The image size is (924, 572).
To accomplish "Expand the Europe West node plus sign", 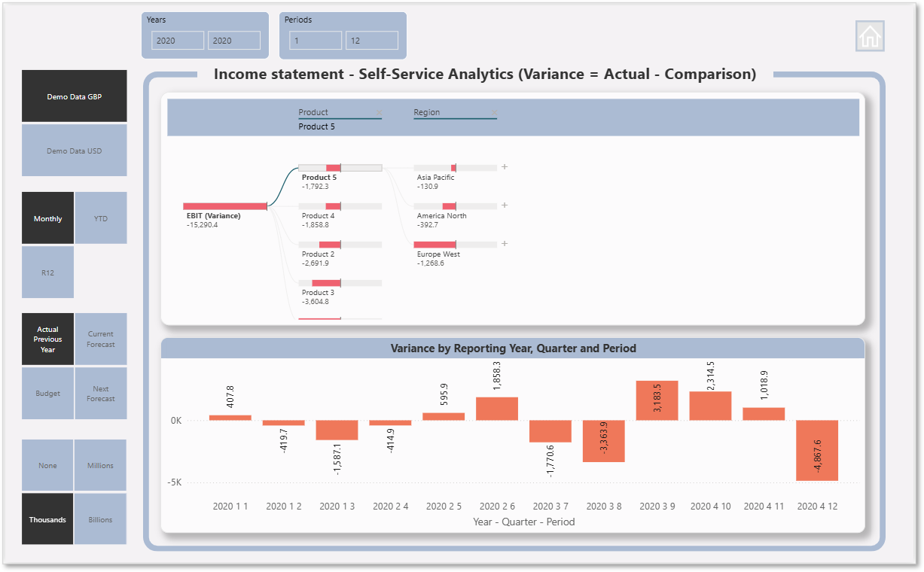I will pyautogui.click(x=505, y=244).
